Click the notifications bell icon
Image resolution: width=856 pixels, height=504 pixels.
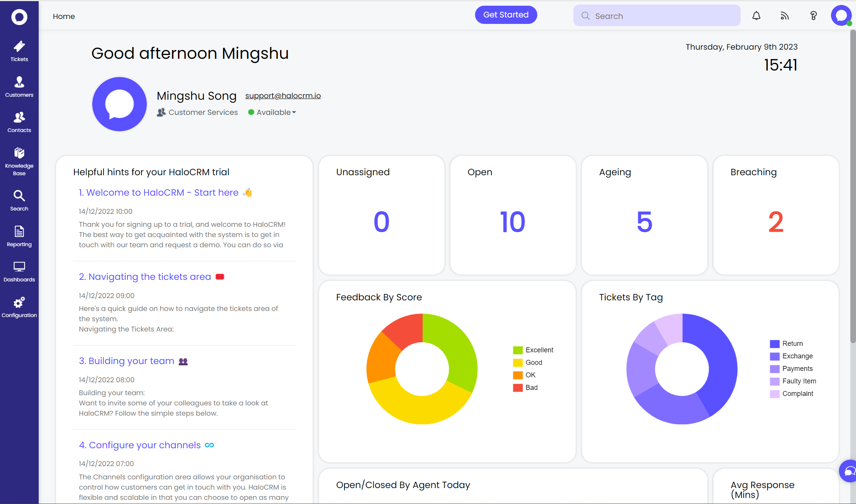(x=756, y=16)
